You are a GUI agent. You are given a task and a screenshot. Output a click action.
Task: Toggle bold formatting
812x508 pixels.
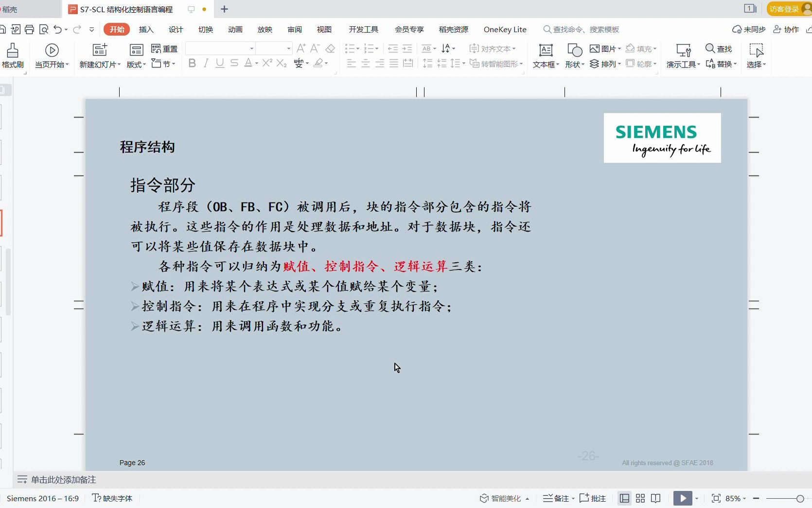click(x=192, y=63)
